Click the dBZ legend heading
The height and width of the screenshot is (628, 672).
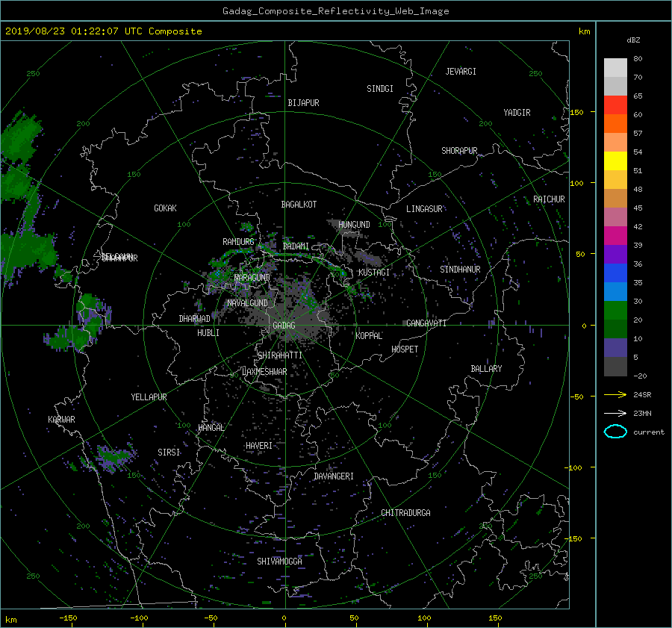click(x=633, y=40)
